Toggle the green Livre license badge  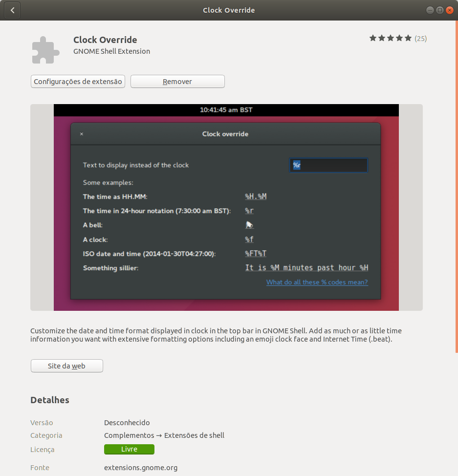(x=129, y=449)
